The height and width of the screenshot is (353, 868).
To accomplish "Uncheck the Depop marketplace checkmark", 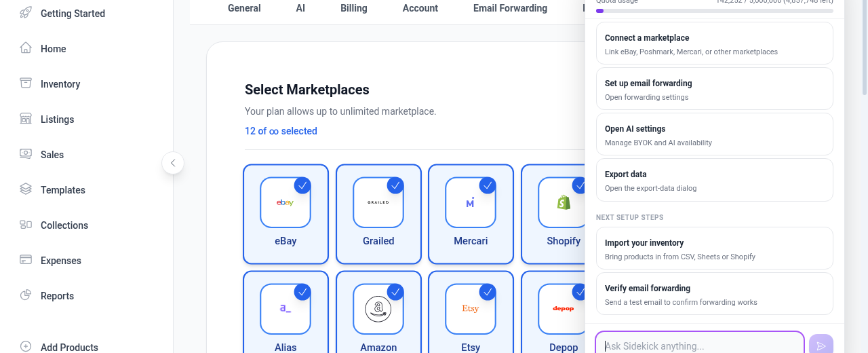I will [578, 292].
